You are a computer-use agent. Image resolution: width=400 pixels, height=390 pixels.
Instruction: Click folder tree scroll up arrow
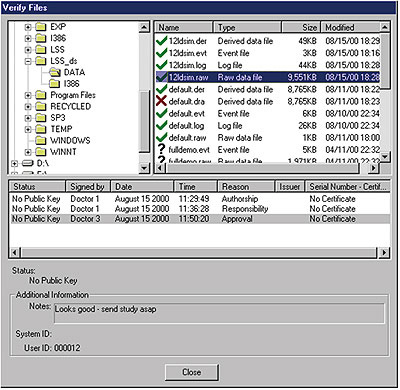pyautogui.click(x=144, y=27)
